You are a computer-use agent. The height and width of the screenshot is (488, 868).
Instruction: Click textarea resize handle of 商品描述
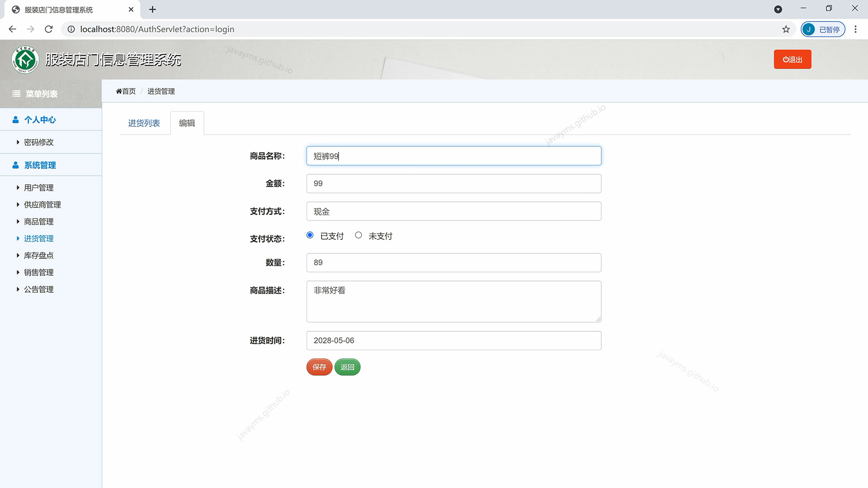pyautogui.click(x=598, y=319)
